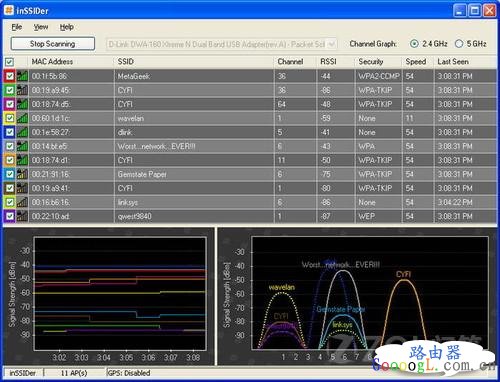Viewport: 500px width, 382px height.
Task: Click signal icon in the dlink row
Action: coord(22,132)
